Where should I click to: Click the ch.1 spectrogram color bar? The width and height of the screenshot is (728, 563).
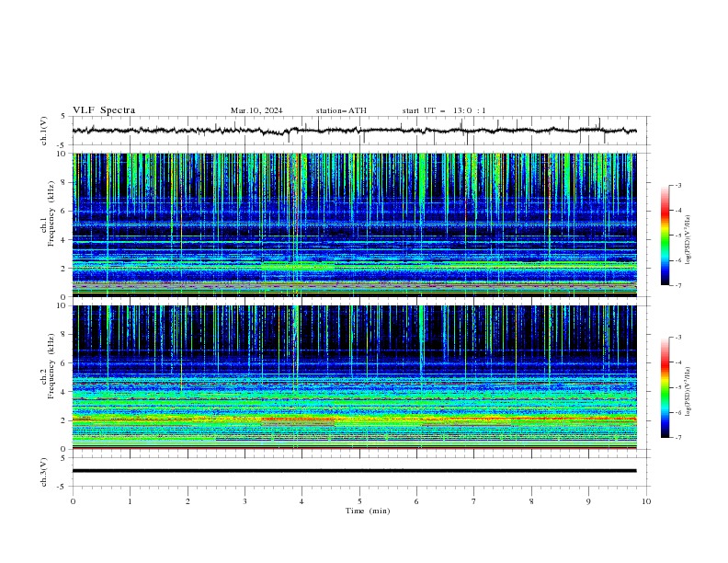click(x=665, y=236)
